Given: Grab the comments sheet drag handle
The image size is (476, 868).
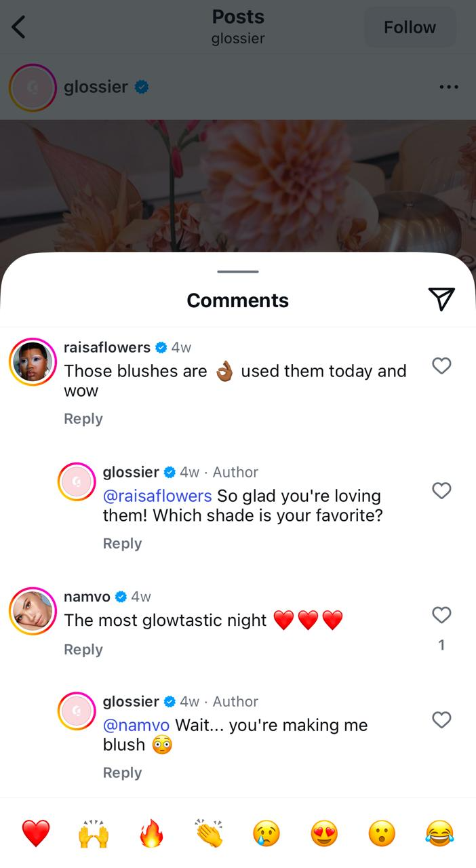Looking at the screenshot, I should 238,272.
